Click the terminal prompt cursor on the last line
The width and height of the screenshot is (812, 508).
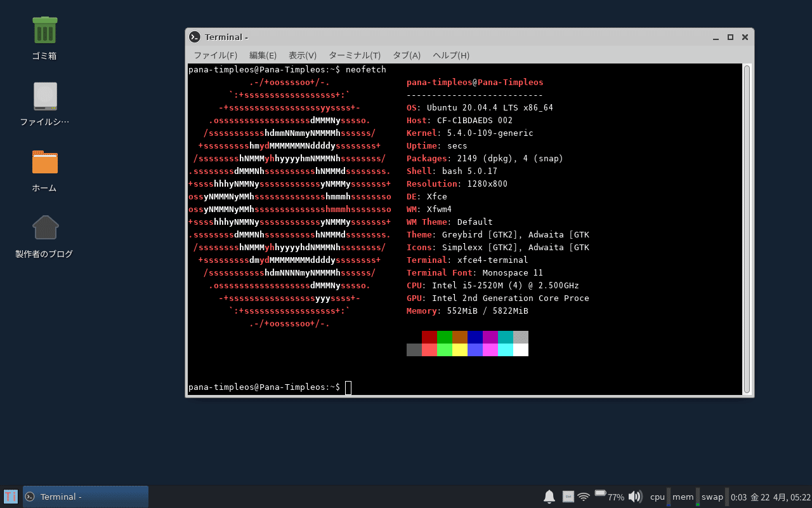(348, 387)
